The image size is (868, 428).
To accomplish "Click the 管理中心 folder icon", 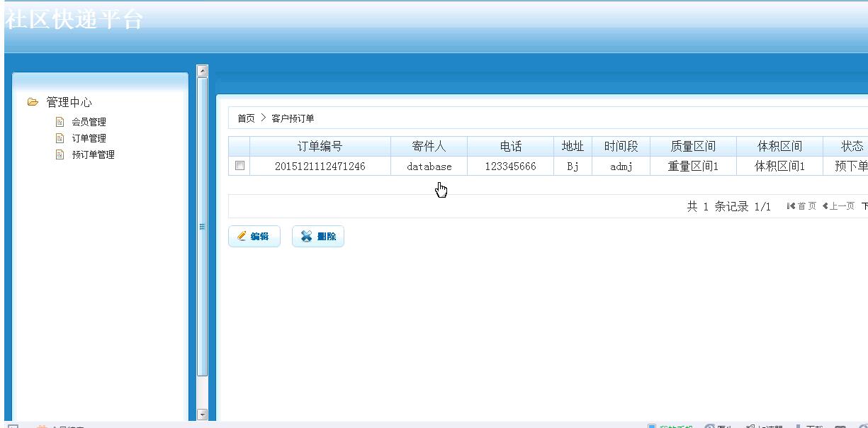I will pyautogui.click(x=33, y=102).
